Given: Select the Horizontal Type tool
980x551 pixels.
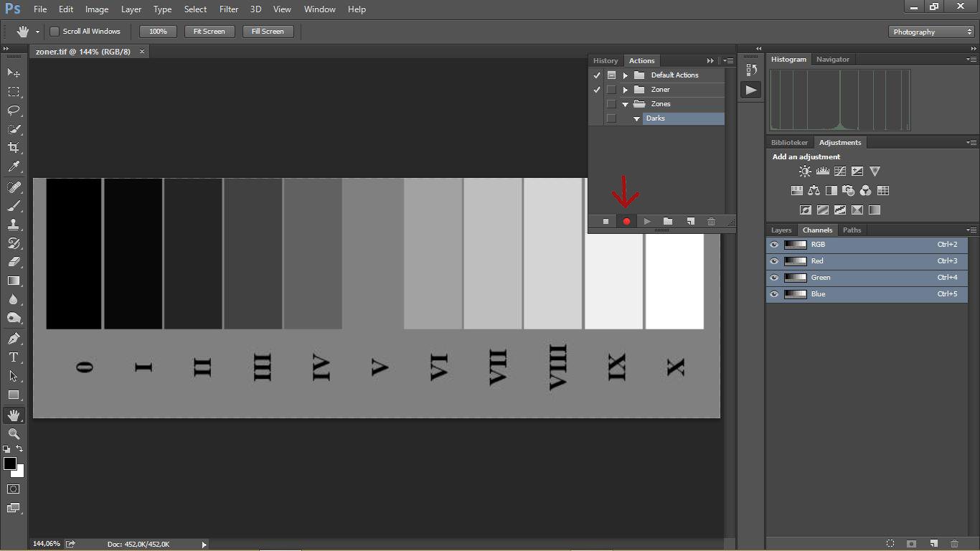Looking at the screenshot, I should click(14, 357).
